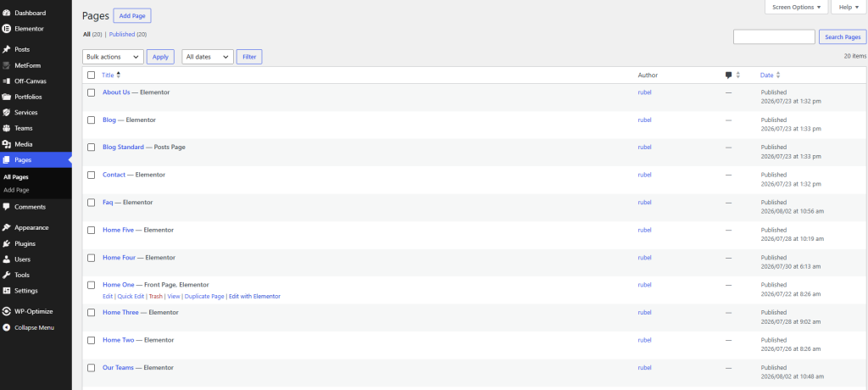Click the Settings sliders icon
Image resolution: width=868 pixels, height=390 pixels.
pyautogui.click(x=7, y=290)
